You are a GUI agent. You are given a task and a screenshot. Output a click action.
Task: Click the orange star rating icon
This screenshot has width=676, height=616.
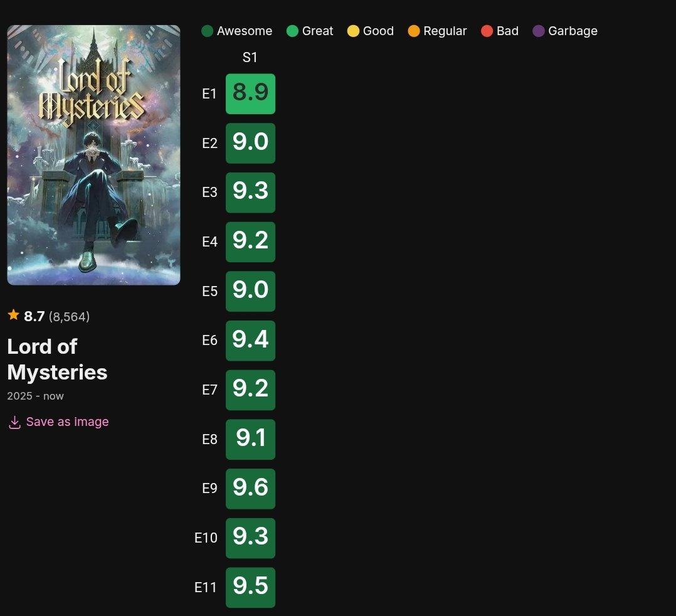pyautogui.click(x=14, y=316)
